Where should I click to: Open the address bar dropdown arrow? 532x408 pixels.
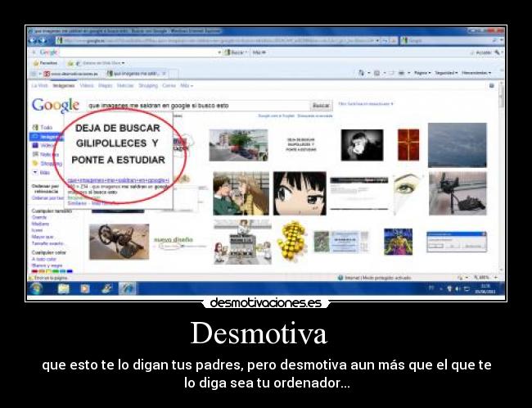[x=377, y=41]
